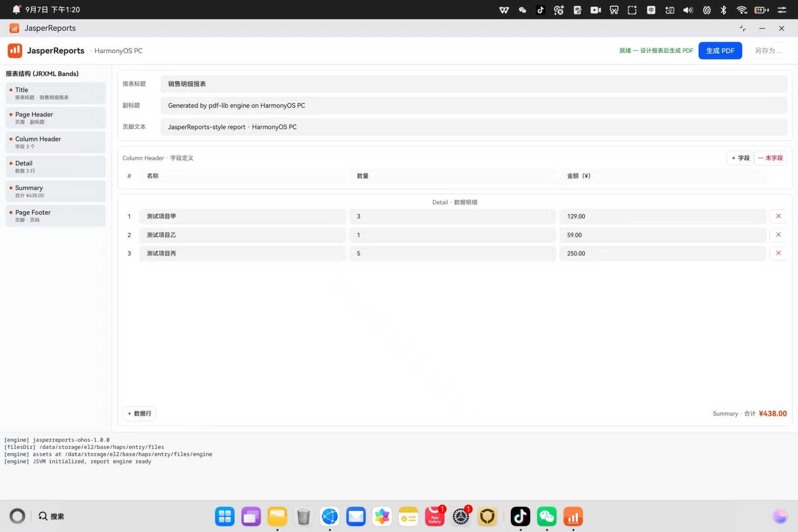This screenshot has width=798, height=532.
Task: Click 生成 PDF button
Action: 720,51
